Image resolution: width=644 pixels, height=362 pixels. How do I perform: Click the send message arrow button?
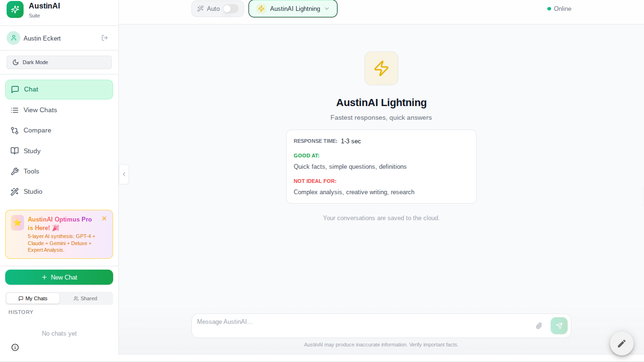[559, 326]
